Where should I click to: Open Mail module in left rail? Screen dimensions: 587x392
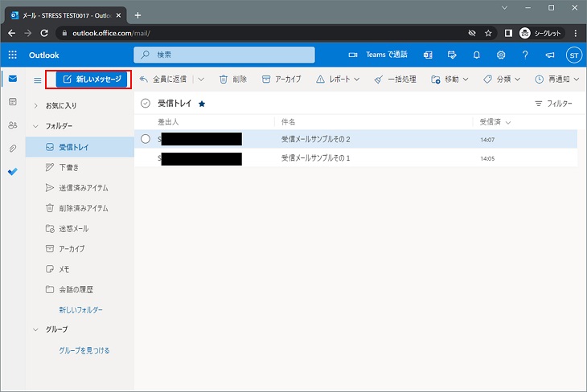(x=13, y=79)
